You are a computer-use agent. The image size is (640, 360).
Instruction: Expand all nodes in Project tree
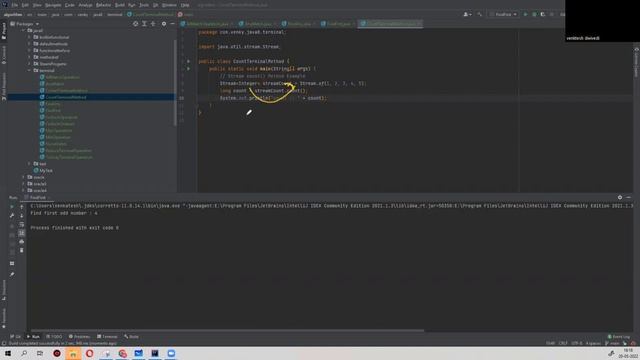click(x=144, y=24)
